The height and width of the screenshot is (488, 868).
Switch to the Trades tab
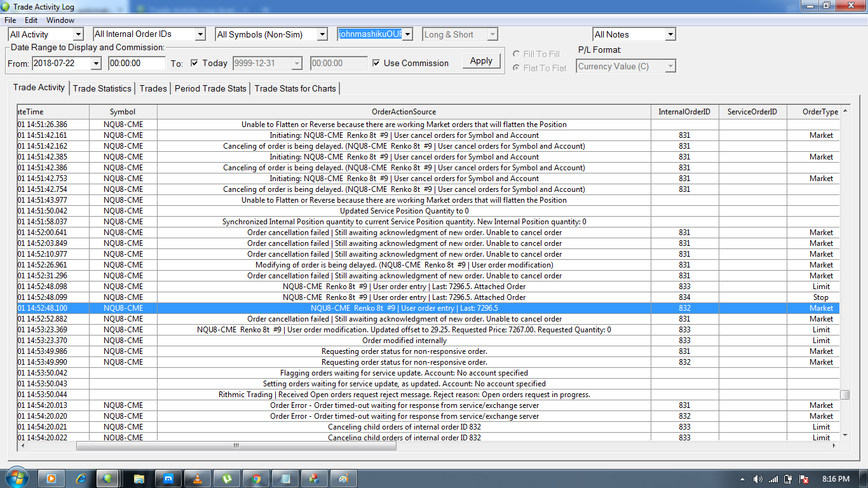153,88
